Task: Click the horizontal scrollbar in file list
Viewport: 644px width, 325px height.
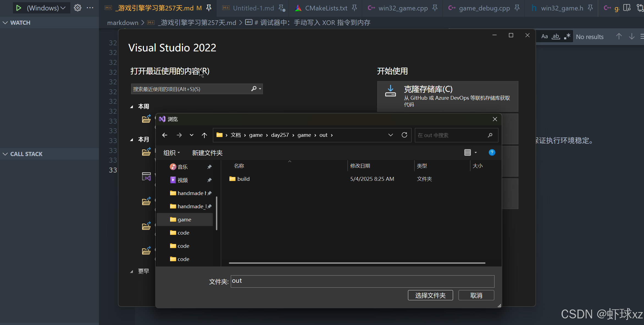Action: 357,263
